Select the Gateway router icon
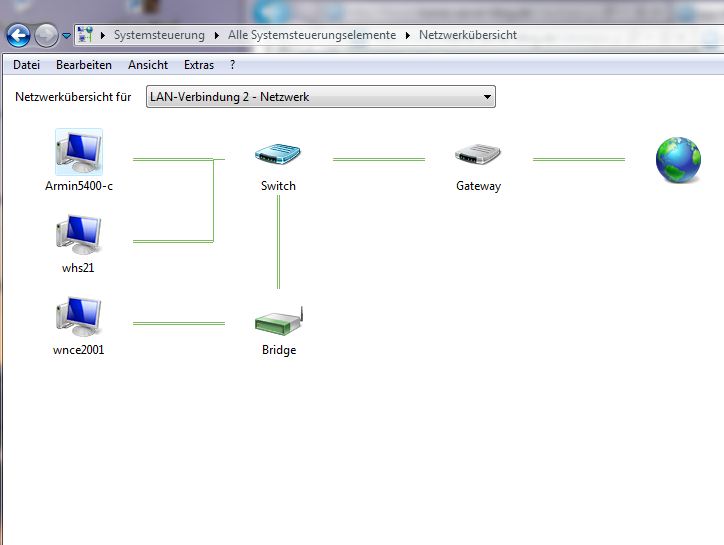Screen dimensions: 724x545 pos(478,155)
